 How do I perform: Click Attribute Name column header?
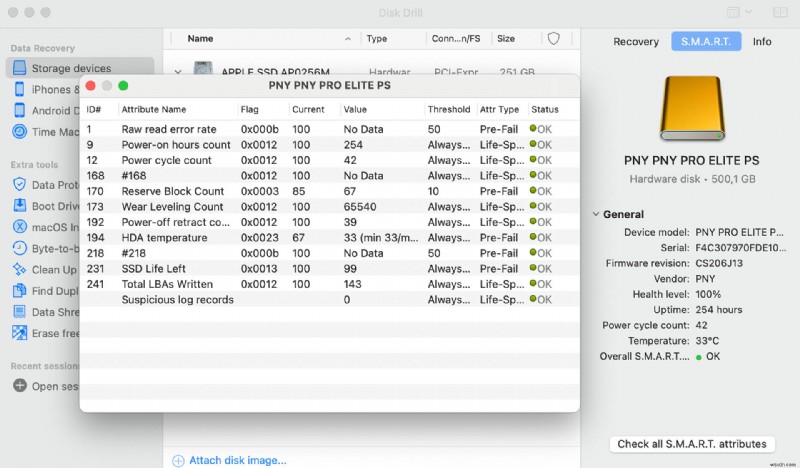click(154, 109)
